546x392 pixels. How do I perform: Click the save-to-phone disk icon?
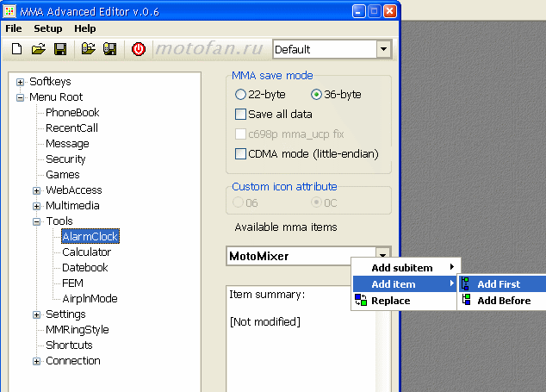click(110, 49)
